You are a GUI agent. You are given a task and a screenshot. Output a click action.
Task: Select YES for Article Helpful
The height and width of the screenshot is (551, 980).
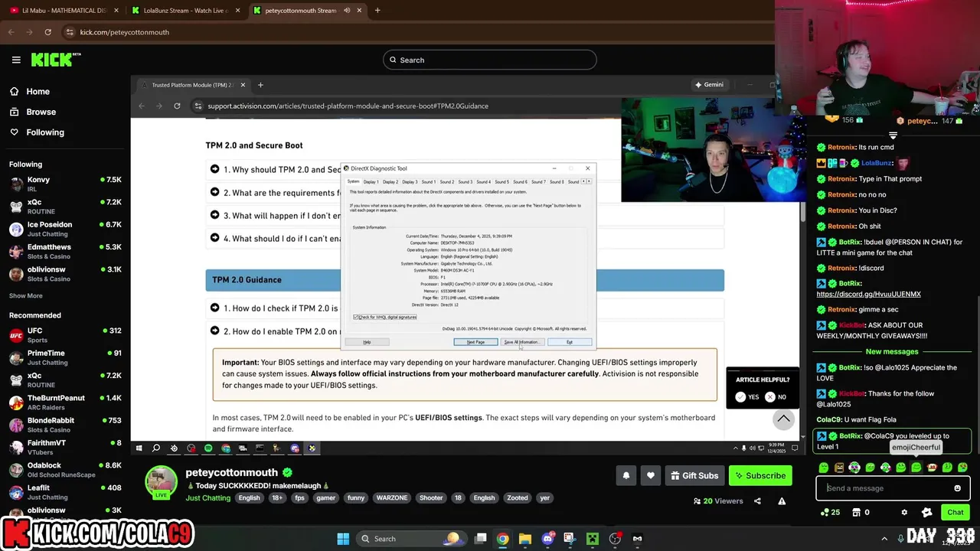(x=746, y=396)
